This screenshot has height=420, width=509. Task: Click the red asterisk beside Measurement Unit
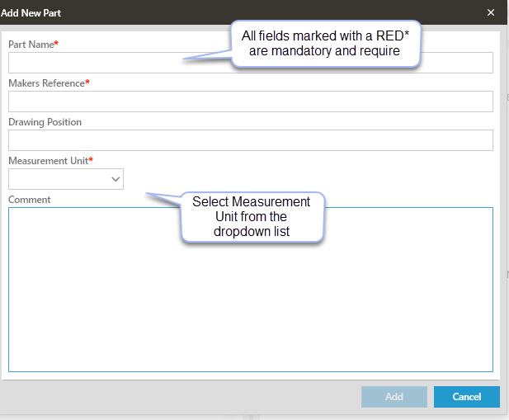tap(91, 159)
